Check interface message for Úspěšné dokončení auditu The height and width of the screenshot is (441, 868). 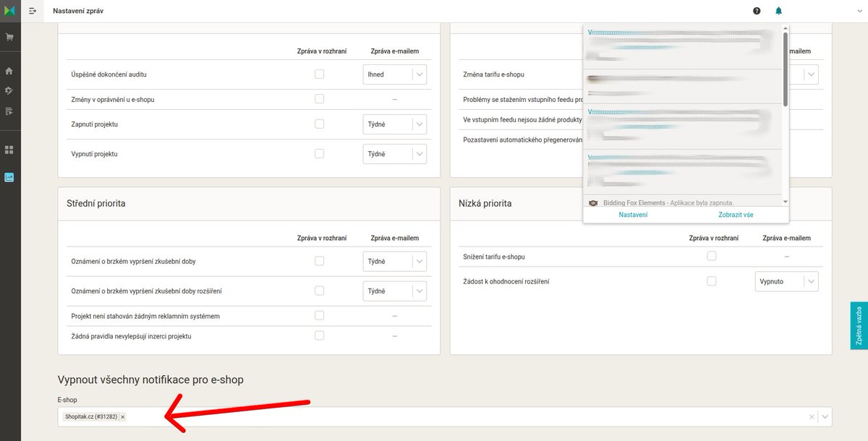pyautogui.click(x=319, y=74)
